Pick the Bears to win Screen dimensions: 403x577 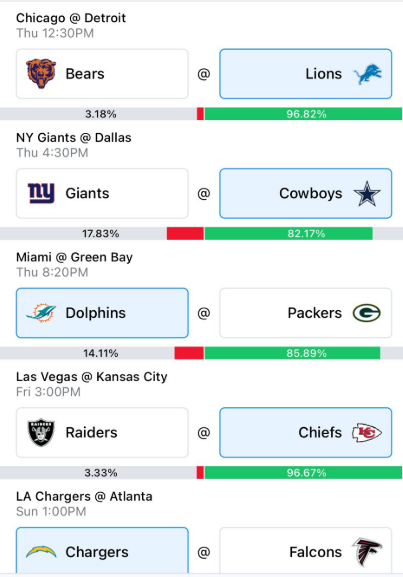coord(102,74)
